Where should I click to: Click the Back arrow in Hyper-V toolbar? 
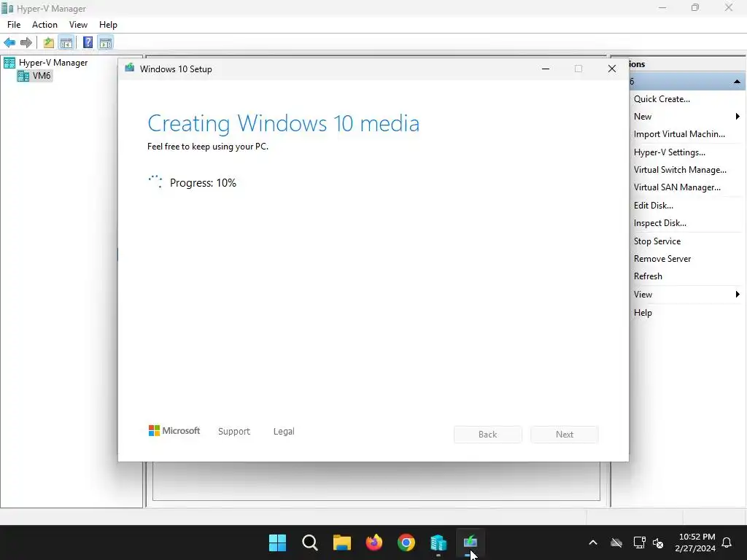pyautogui.click(x=9, y=43)
